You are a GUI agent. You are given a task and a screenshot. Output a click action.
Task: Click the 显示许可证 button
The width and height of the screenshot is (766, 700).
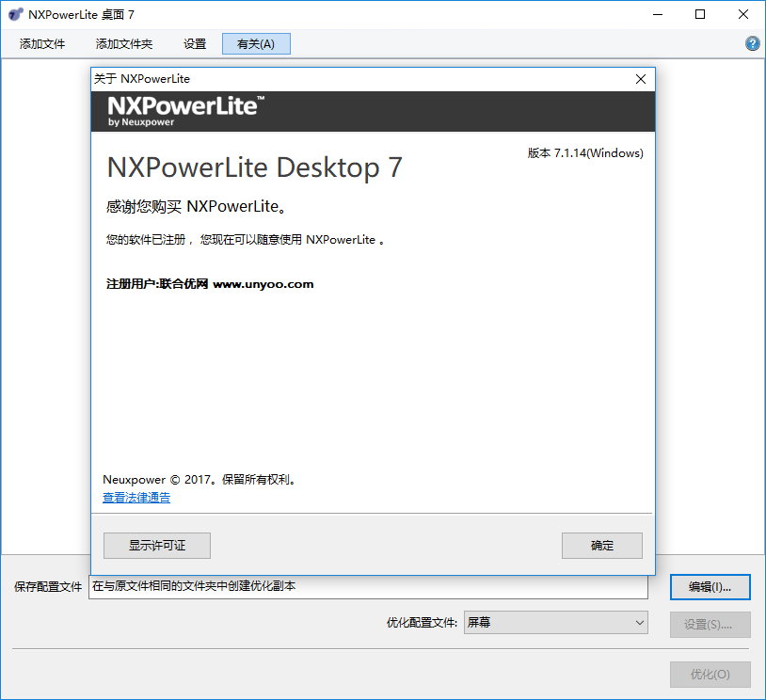click(157, 545)
